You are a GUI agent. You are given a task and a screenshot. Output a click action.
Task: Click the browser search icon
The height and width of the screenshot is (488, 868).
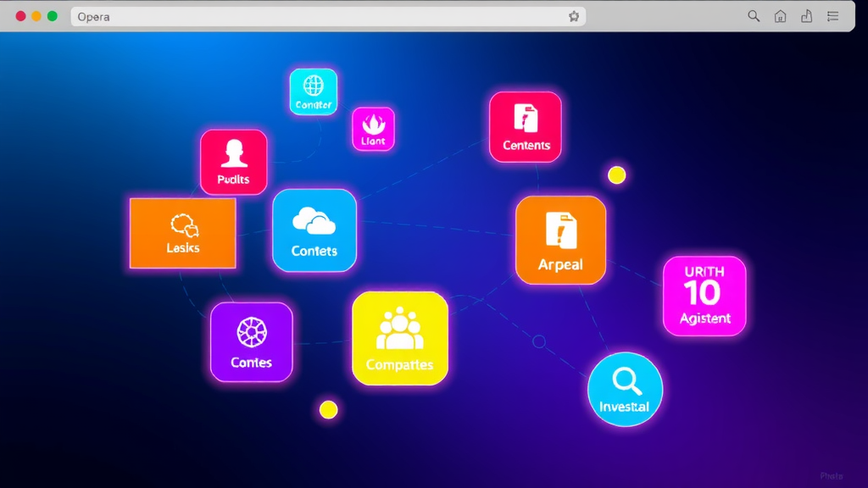(x=753, y=15)
